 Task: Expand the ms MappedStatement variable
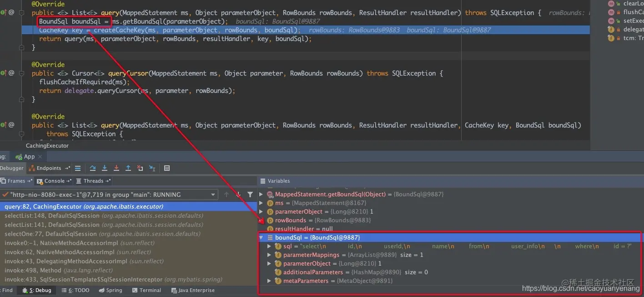[261, 203]
